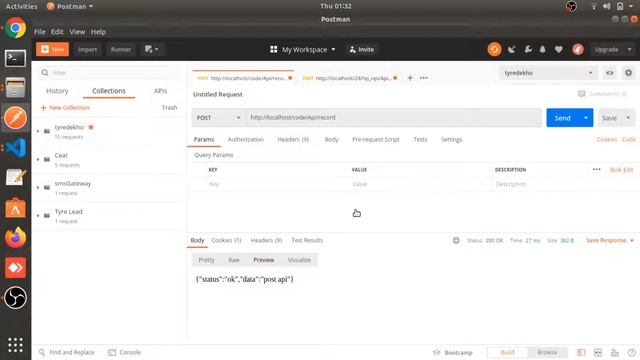Click the Postman icon in the dock
640x360 pixels.
16,118
